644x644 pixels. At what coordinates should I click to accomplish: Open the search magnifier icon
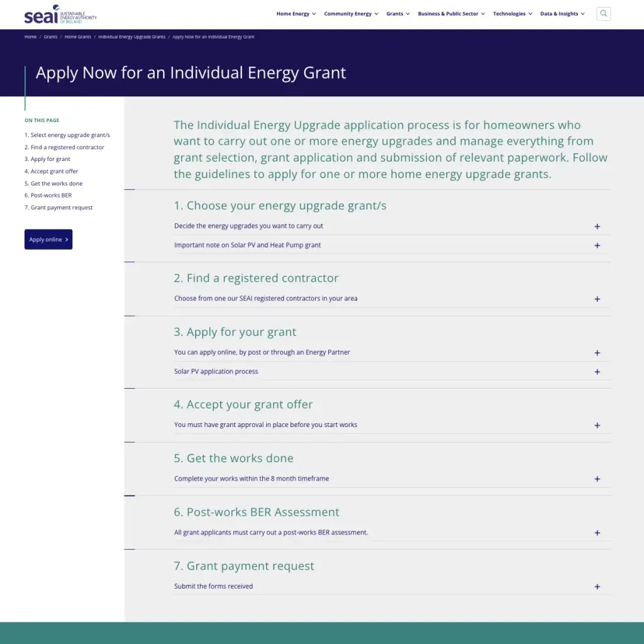(603, 14)
